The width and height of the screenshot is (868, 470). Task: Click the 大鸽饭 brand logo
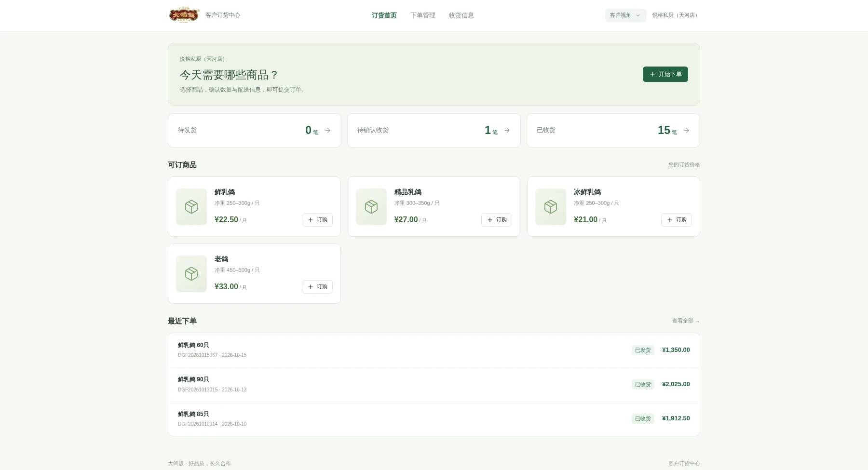pos(184,15)
